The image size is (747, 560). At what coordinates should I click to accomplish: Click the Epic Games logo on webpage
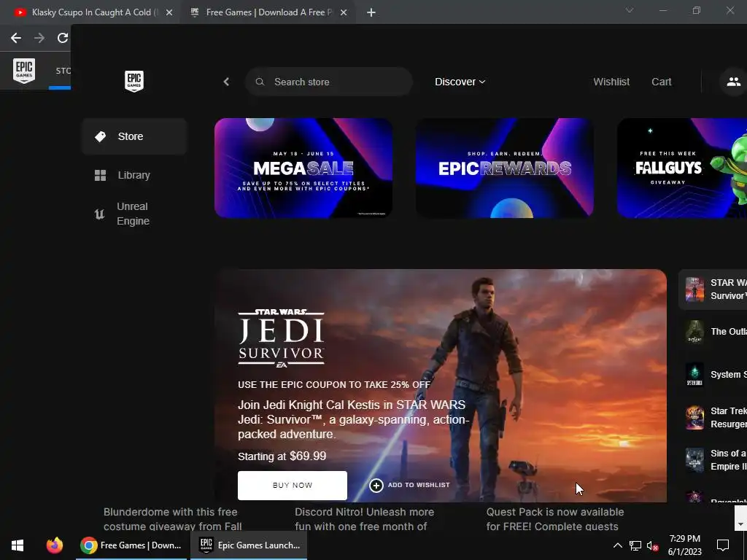[x=24, y=71]
